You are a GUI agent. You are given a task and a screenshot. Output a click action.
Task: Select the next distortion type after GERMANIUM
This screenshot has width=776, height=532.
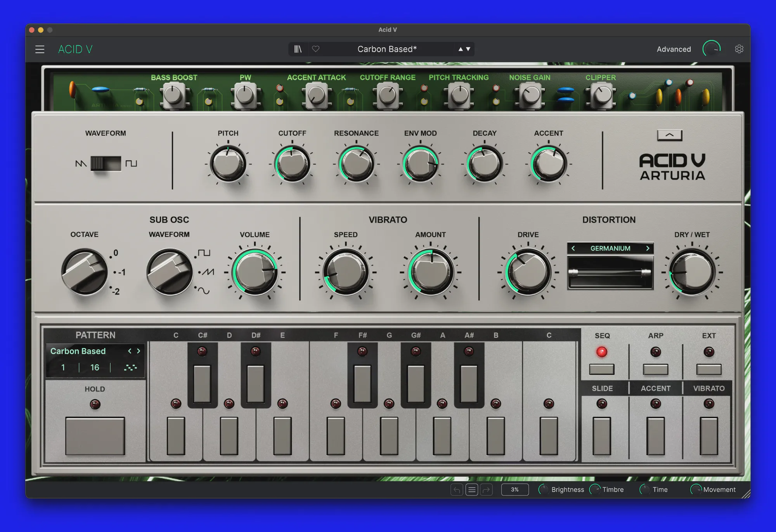click(x=648, y=248)
